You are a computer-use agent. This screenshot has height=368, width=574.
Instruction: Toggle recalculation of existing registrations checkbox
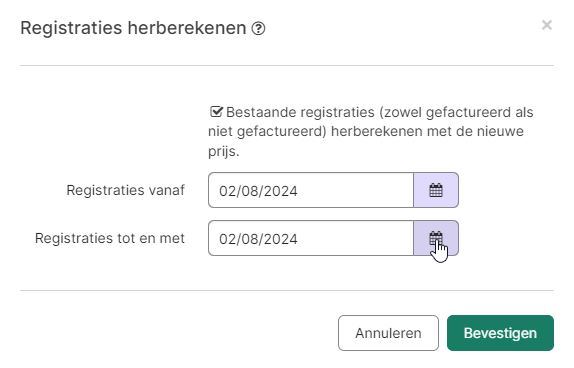coord(216,112)
